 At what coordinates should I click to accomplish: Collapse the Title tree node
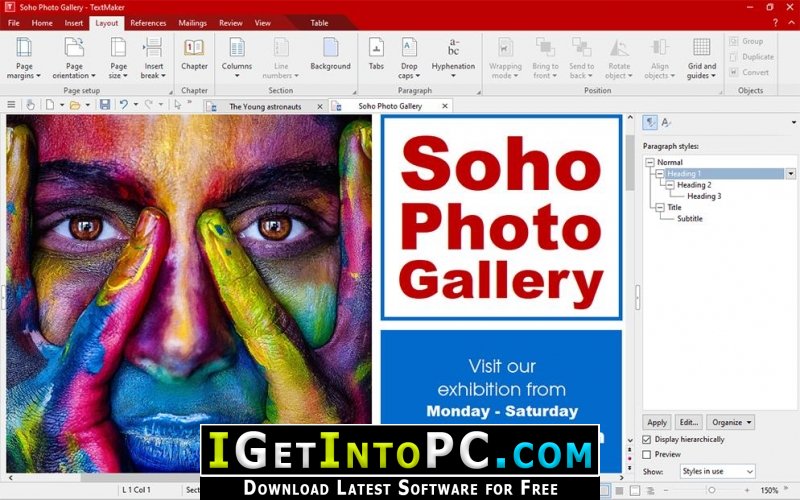660,207
